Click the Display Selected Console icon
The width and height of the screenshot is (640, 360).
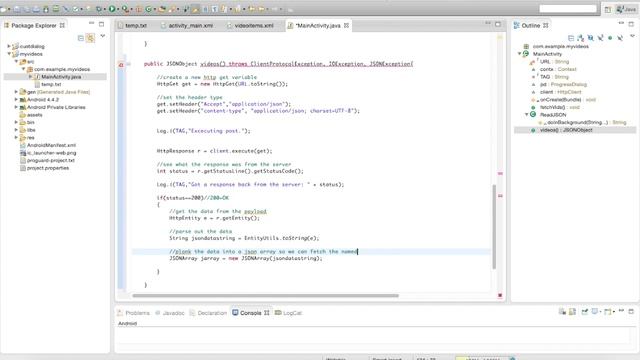tap(596, 312)
